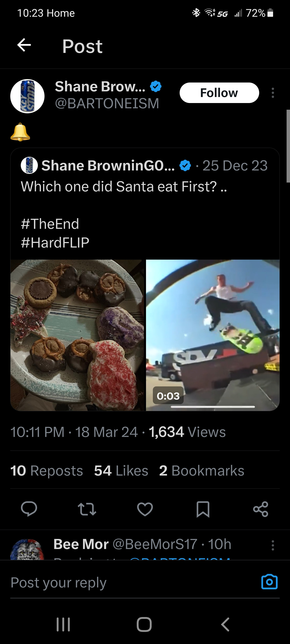Open the reply comment bubble icon
The height and width of the screenshot is (644, 290).
(x=29, y=509)
